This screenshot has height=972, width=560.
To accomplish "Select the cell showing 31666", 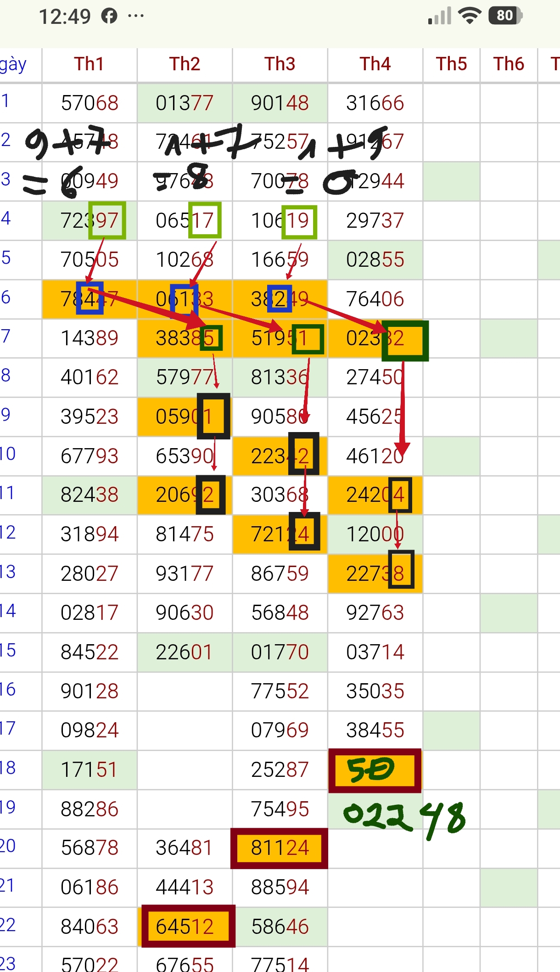I will pos(375,103).
